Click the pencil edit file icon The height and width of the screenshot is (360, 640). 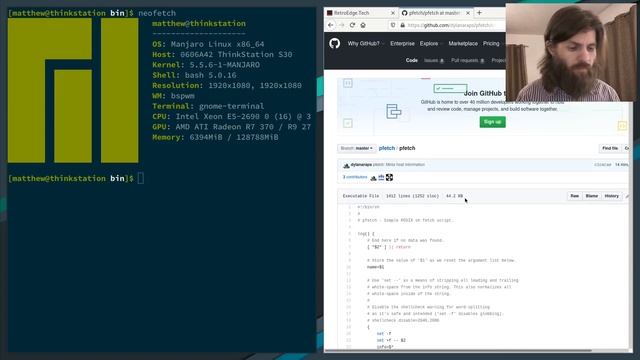pos(627,196)
